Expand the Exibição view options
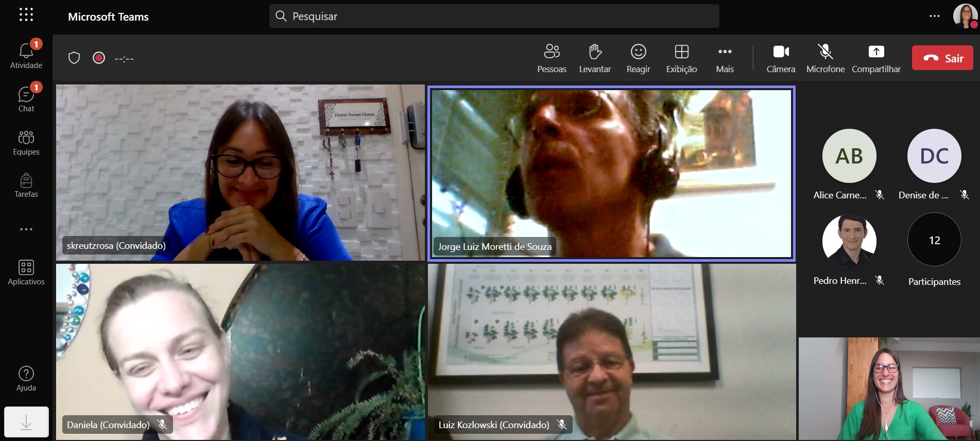The width and height of the screenshot is (980, 441). point(681,58)
